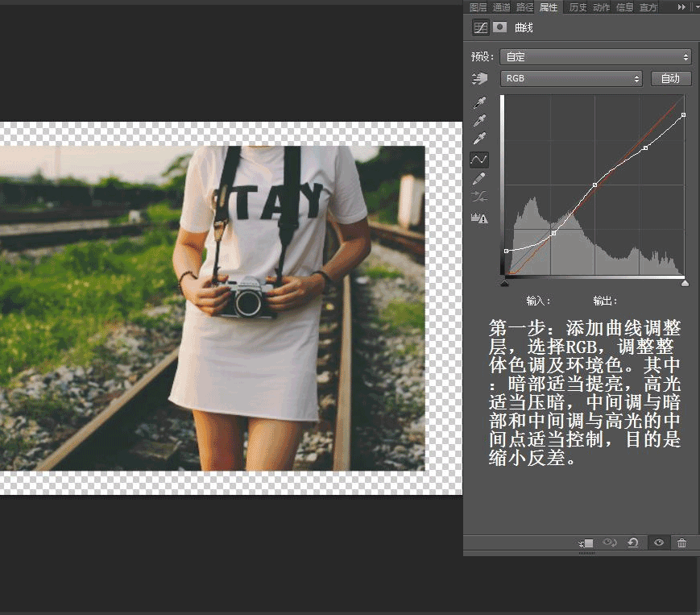Select the black point eyedropper tool
The width and height of the screenshot is (700, 615).
pyautogui.click(x=479, y=102)
